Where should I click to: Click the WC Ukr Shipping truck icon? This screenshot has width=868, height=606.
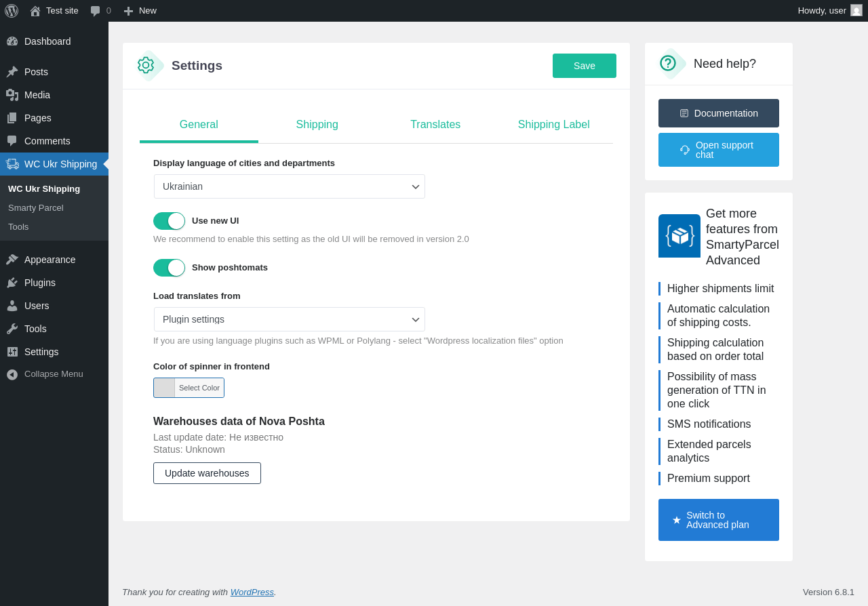[x=12, y=164]
